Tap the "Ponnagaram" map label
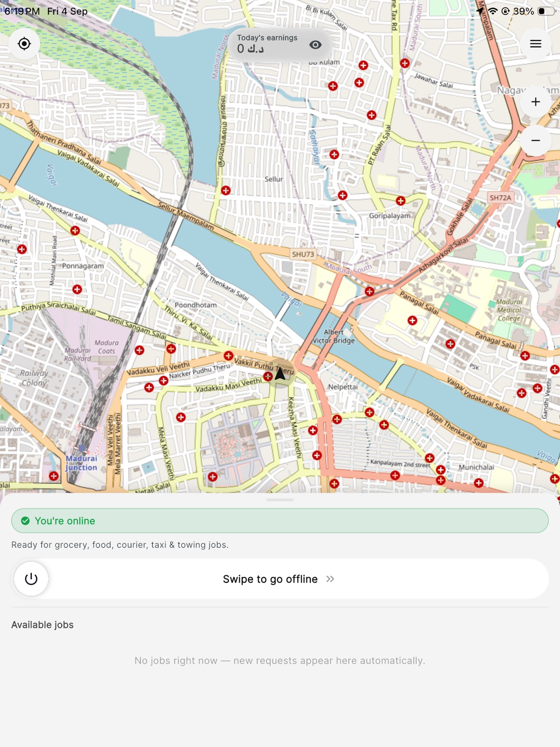The height and width of the screenshot is (747, 560). pyautogui.click(x=83, y=266)
